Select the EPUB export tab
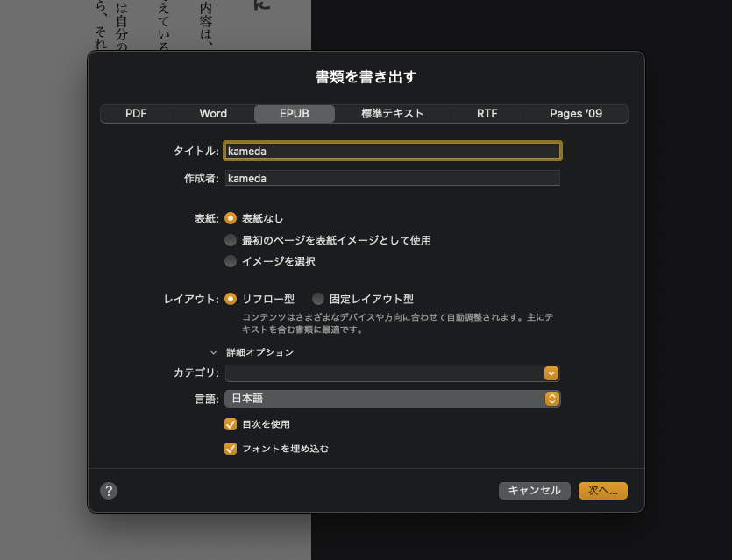This screenshot has height=560, width=732. coord(295,113)
